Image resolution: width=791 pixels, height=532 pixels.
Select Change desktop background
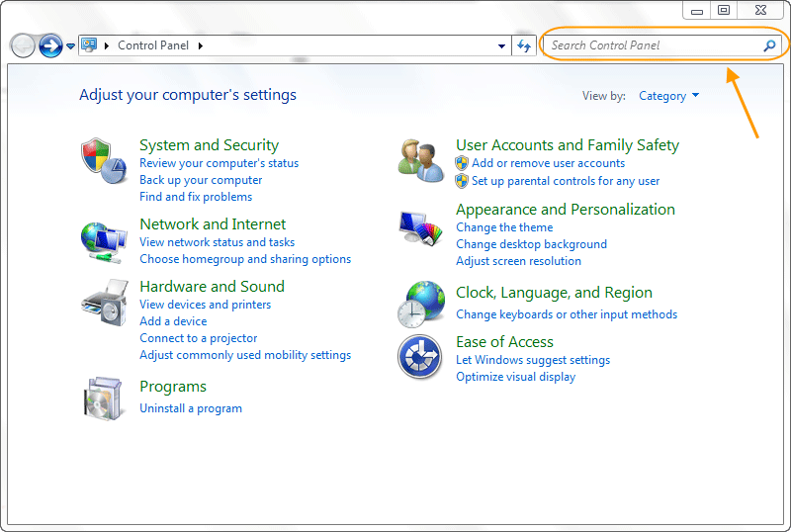[x=531, y=244]
